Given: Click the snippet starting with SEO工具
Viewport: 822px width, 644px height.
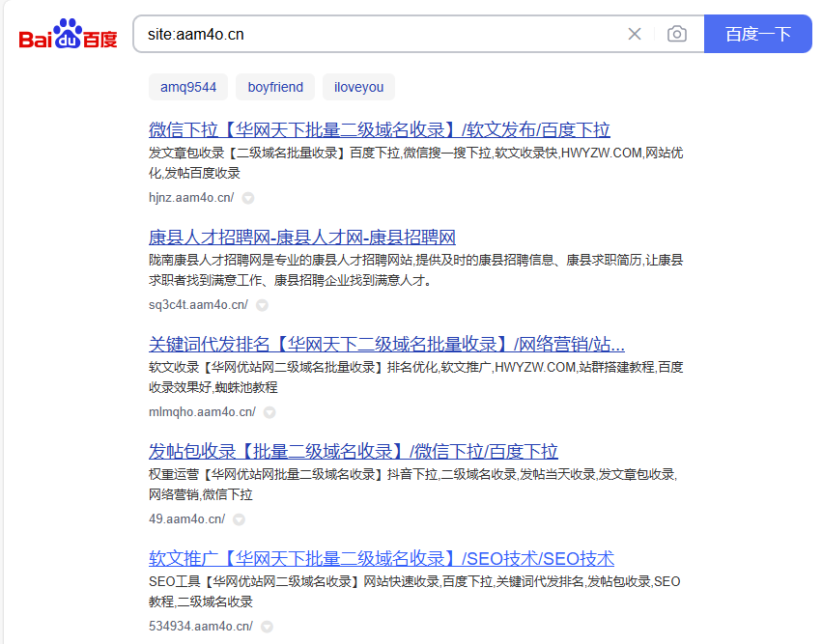Looking at the screenshot, I should [414, 592].
